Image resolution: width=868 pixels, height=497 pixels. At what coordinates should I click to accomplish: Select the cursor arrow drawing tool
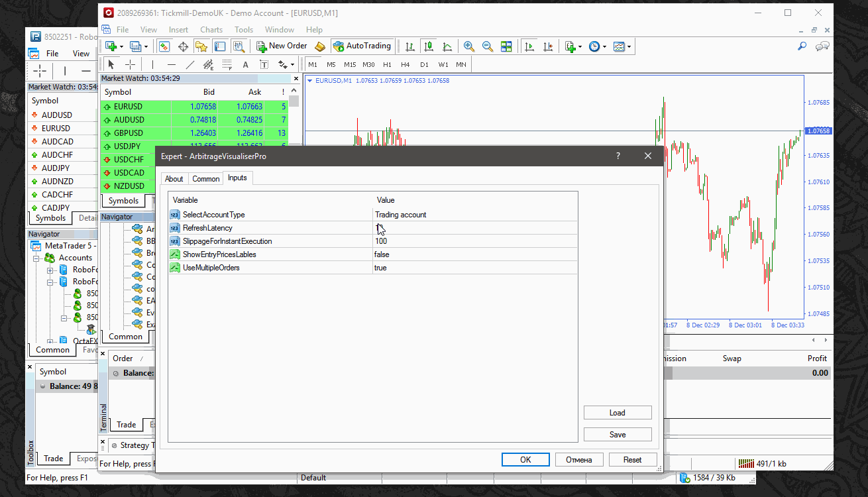pos(111,64)
